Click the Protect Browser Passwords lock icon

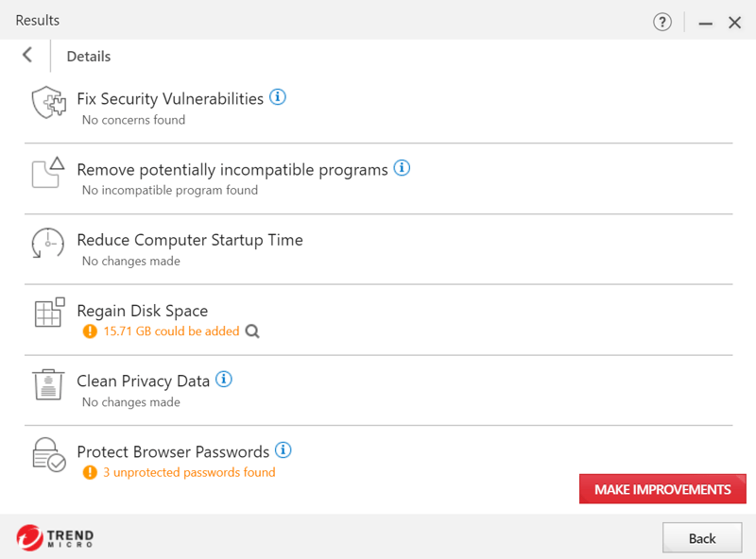click(49, 454)
